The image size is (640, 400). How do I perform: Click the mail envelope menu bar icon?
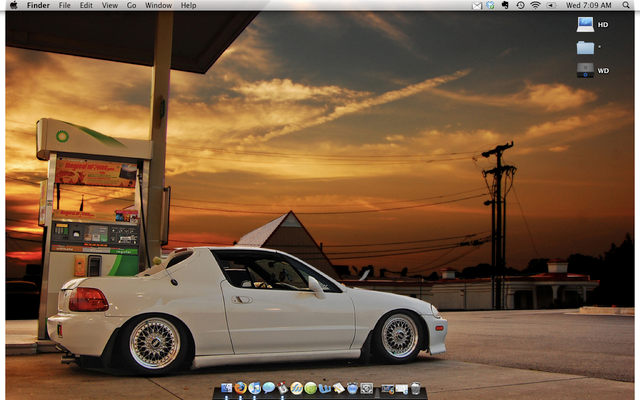(x=477, y=5)
